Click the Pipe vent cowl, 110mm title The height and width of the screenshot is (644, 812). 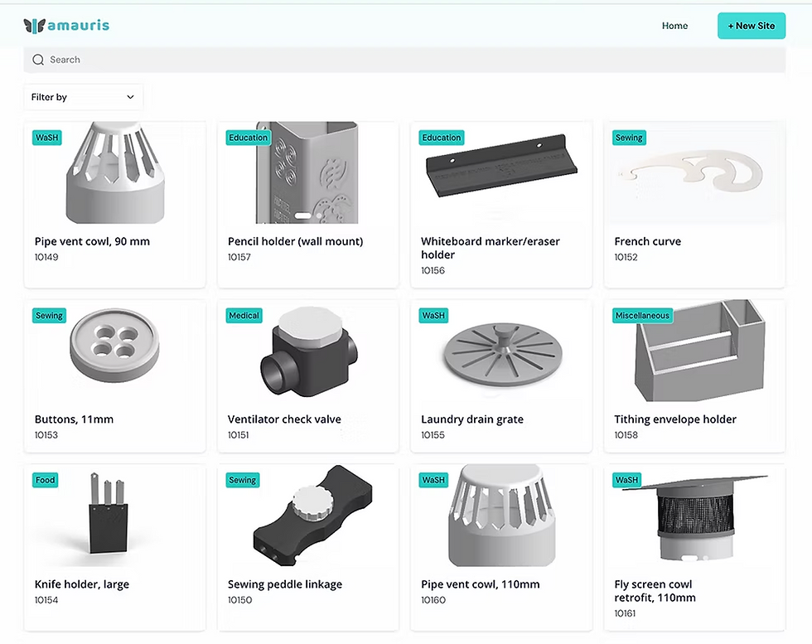[480, 583]
